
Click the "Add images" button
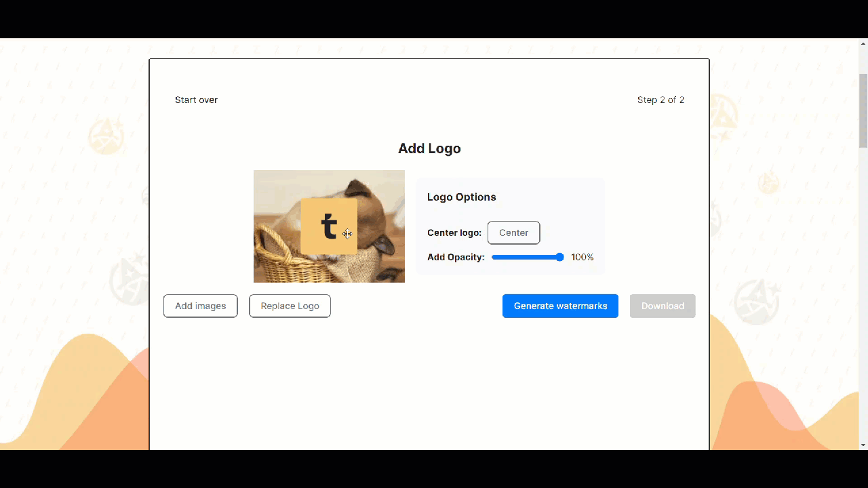click(200, 306)
